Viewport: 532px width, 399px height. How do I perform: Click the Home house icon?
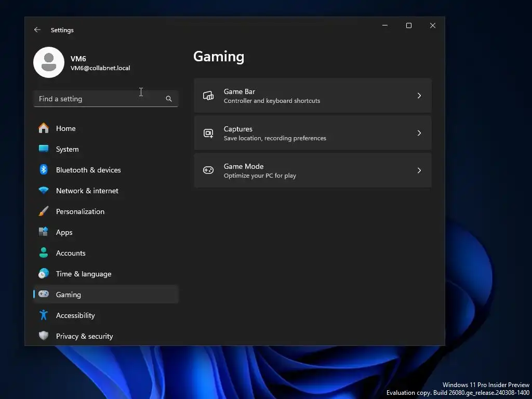[x=44, y=128]
